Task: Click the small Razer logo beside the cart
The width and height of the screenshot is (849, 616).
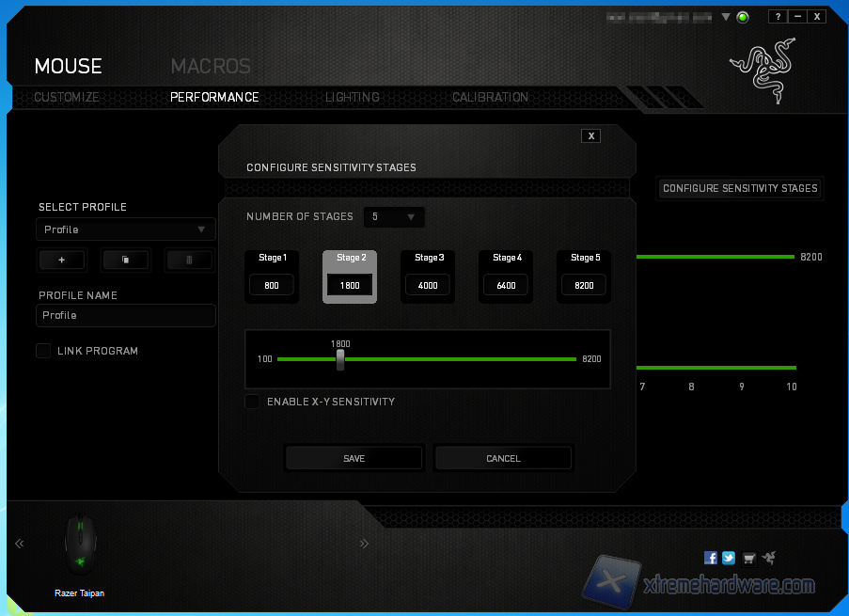Action: point(769,558)
